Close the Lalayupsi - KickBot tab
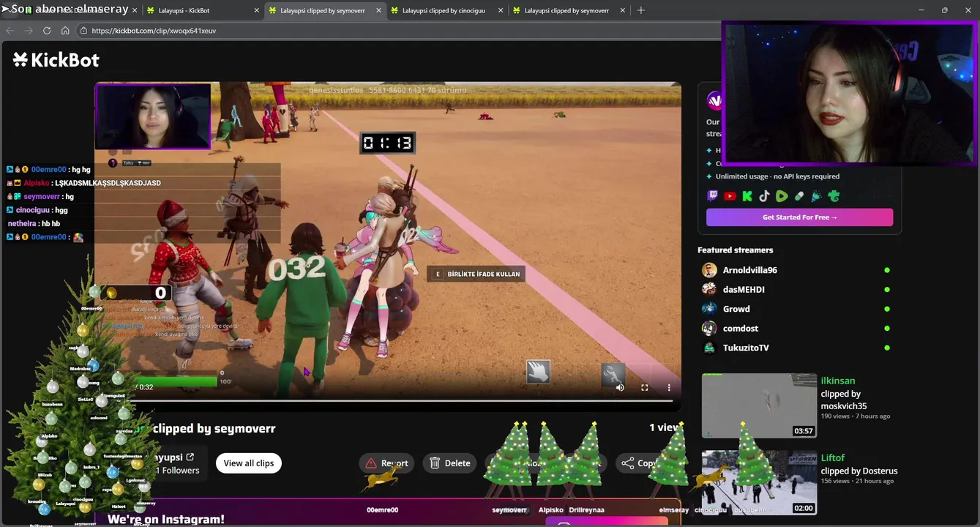This screenshot has height=527, width=980. click(x=257, y=11)
